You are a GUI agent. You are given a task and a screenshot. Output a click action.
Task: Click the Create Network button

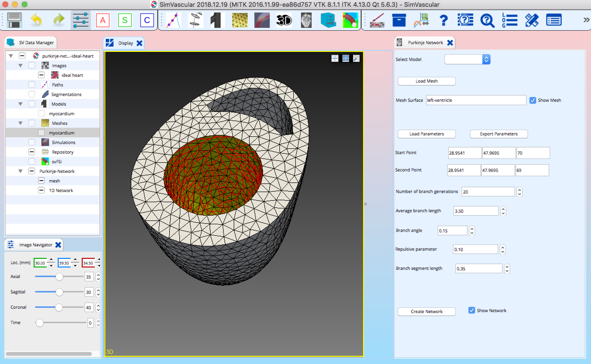(x=426, y=311)
